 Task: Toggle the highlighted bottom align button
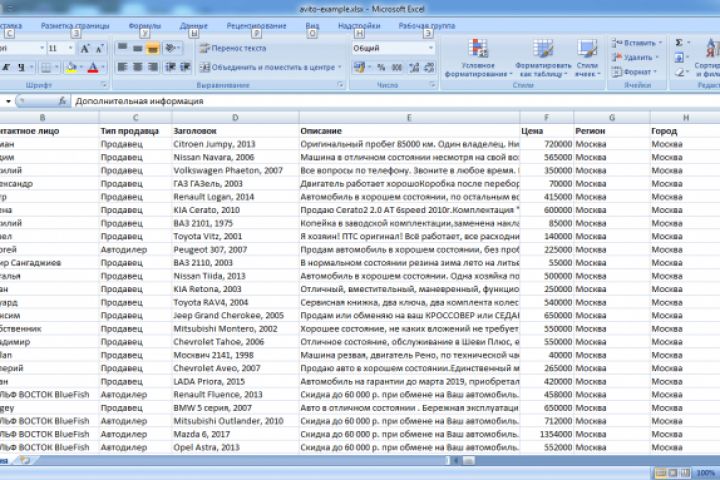(x=152, y=48)
